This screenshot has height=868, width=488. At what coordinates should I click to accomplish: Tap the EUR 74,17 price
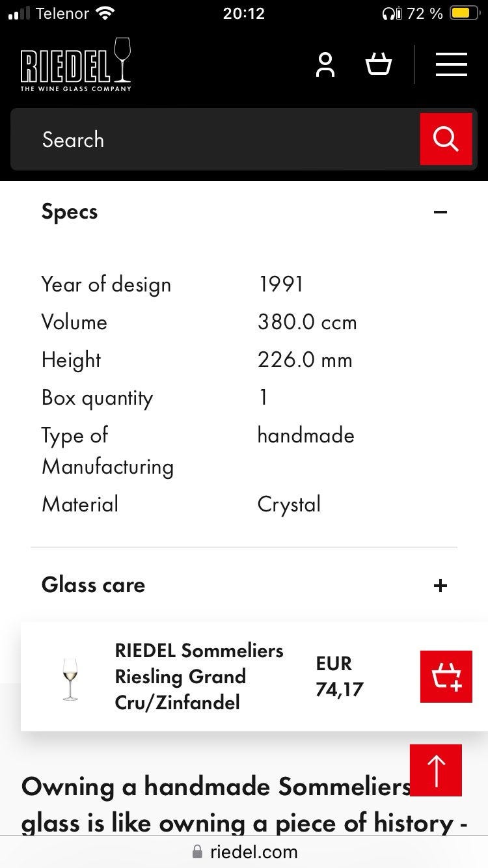click(339, 677)
